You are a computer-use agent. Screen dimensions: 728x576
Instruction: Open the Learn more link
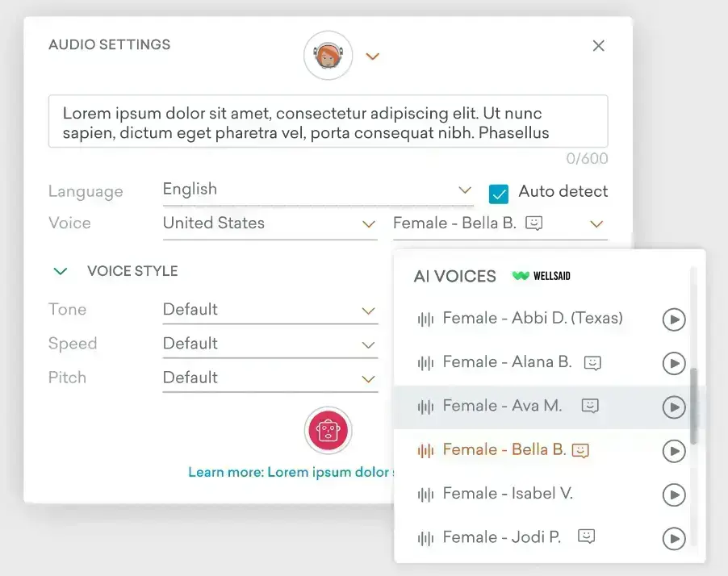click(291, 472)
